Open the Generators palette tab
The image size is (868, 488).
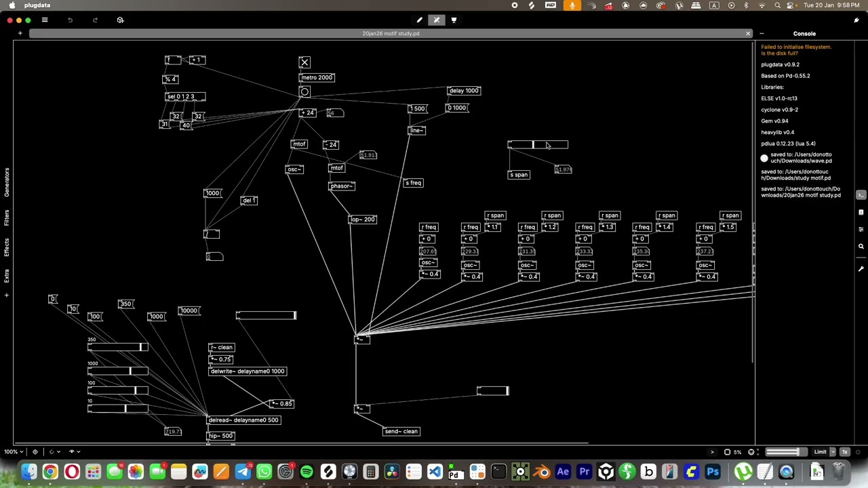[6, 182]
